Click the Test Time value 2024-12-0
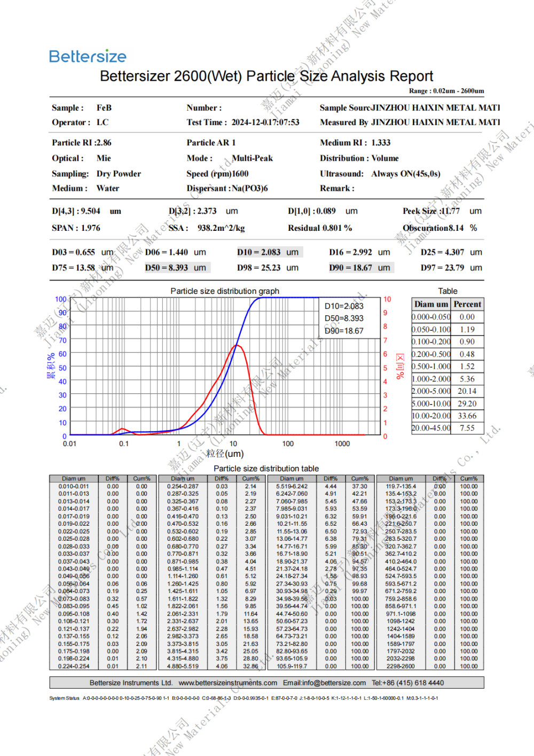The height and width of the screenshot is (756, 534). tap(265, 122)
